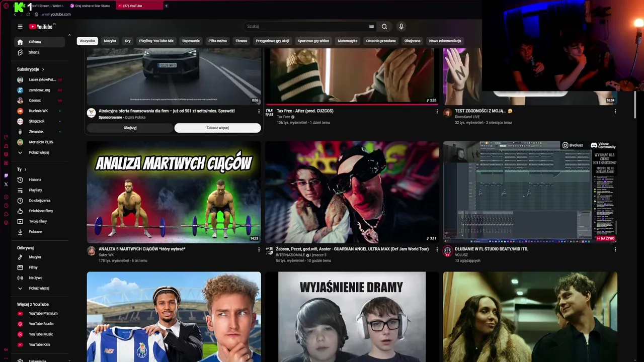The width and height of the screenshot is (644, 362).
Task: Collapse sidebar scroll-up arrow
Action: pos(69,35)
